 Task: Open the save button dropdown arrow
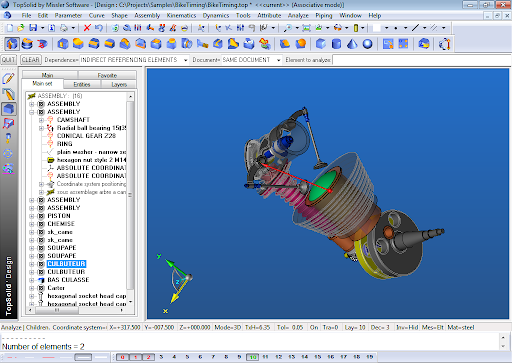coord(42,28)
